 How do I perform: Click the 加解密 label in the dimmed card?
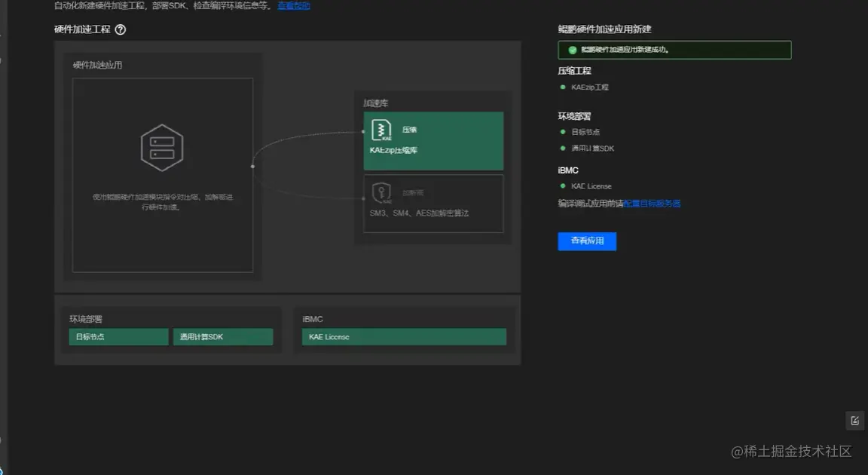pyautogui.click(x=413, y=193)
